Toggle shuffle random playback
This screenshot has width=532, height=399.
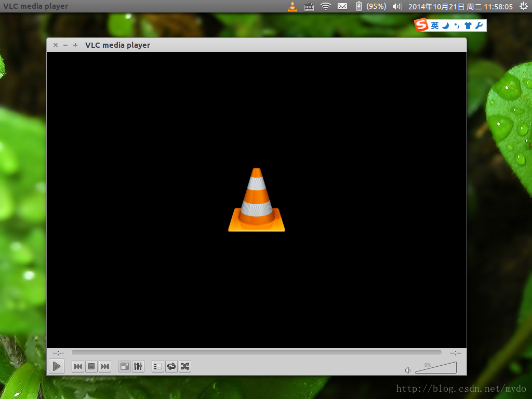coord(185,366)
